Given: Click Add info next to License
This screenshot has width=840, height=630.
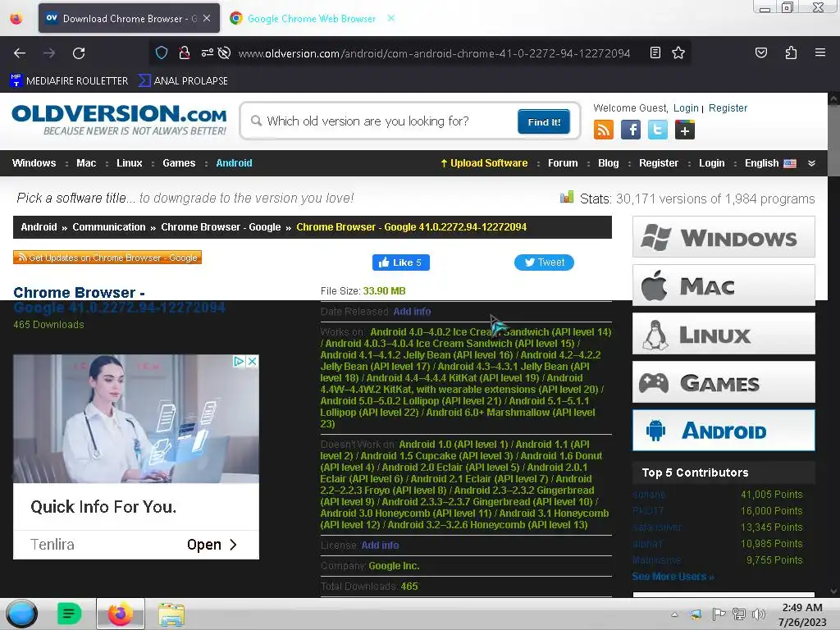Looking at the screenshot, I should pyautogui.click(x=380, y=546).
